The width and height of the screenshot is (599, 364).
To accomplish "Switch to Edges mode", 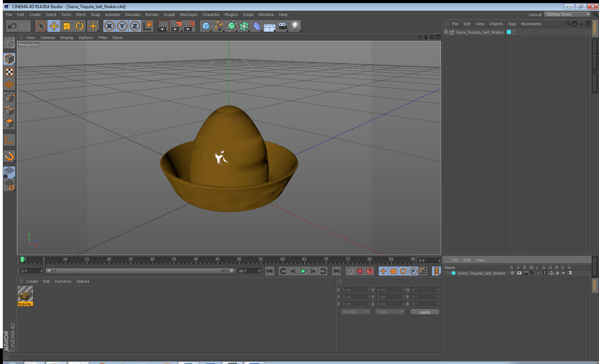I will point(9,110).
